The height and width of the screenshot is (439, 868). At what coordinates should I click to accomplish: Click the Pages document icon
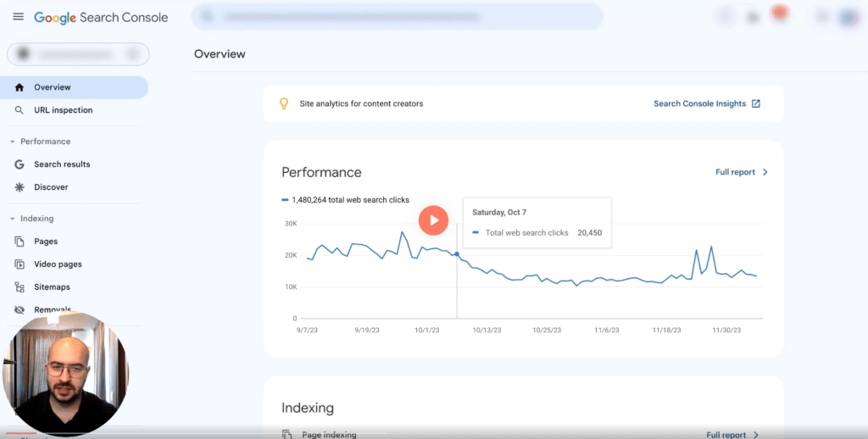point(19,242)
